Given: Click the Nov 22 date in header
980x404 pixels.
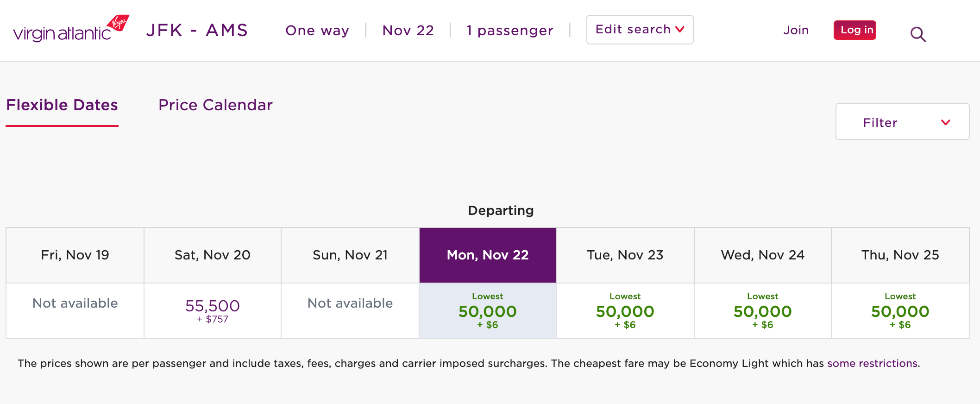Looking at the screenshot, I should click(408, 31).
